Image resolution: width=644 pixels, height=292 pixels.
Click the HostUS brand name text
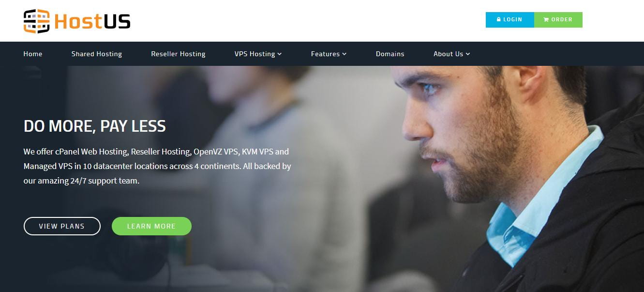(92, 21)
